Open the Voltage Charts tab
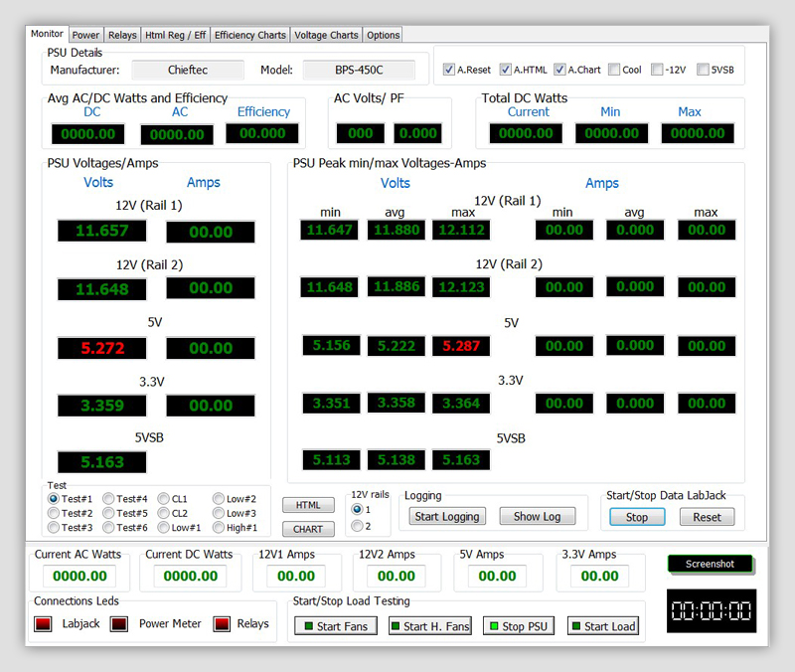 point(326,35)
